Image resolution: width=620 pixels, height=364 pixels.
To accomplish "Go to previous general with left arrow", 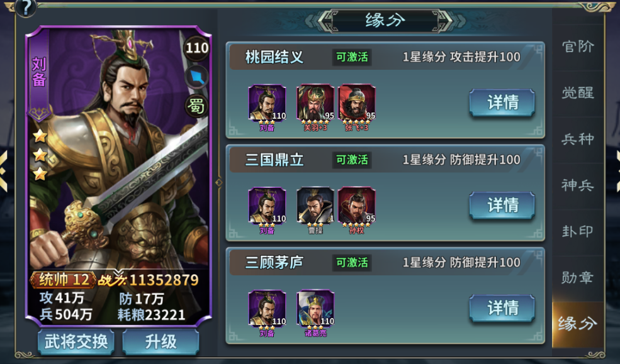I will point(4,172).
